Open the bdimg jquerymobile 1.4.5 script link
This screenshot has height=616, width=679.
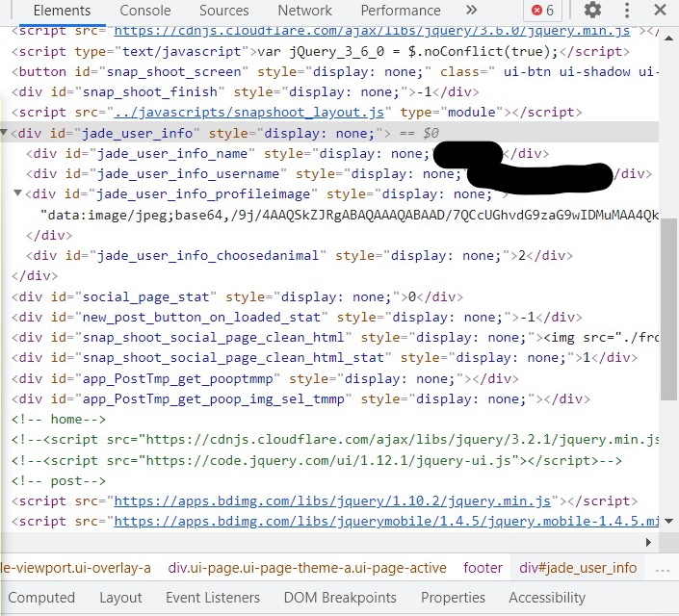pyautogui.click(x=386, y=522)
